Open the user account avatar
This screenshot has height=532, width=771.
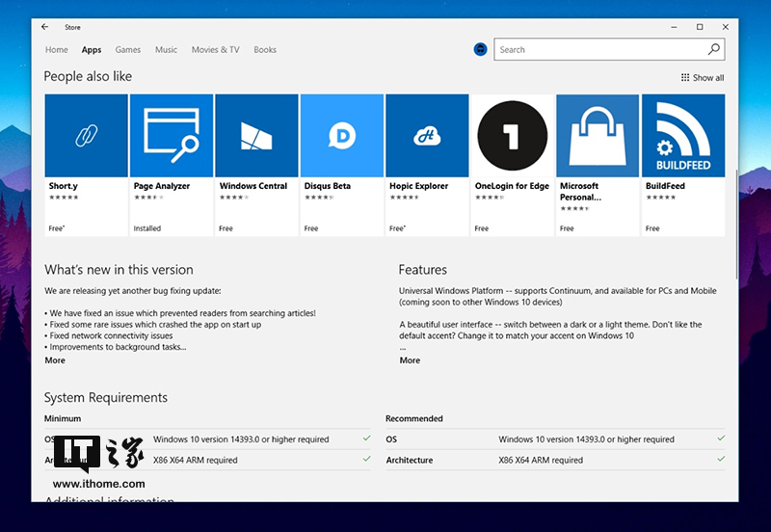pyautogui.click(x=480, y=49)
